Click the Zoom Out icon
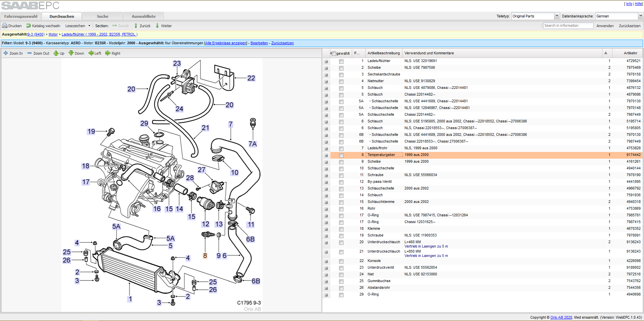This screenshot has height=321, width=644. pos(30,53)
